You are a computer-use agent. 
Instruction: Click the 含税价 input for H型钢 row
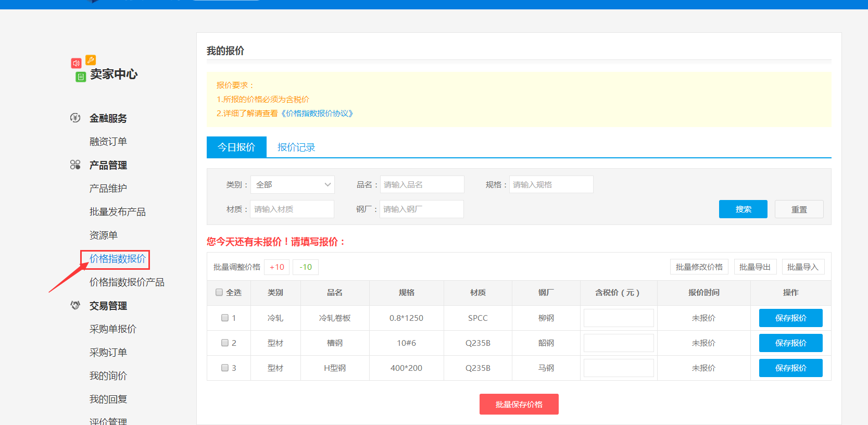(x=619, y=368)
